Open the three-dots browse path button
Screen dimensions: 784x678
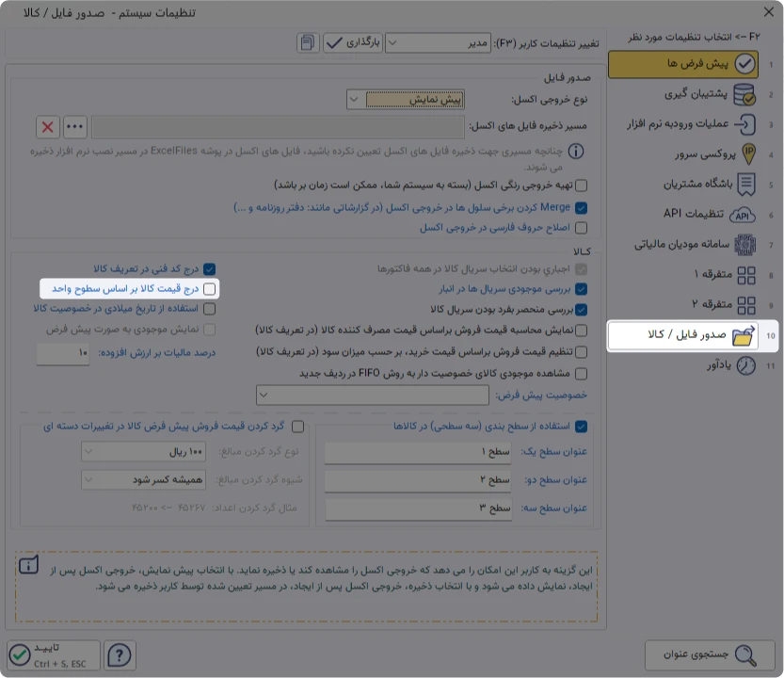point(75,127)
